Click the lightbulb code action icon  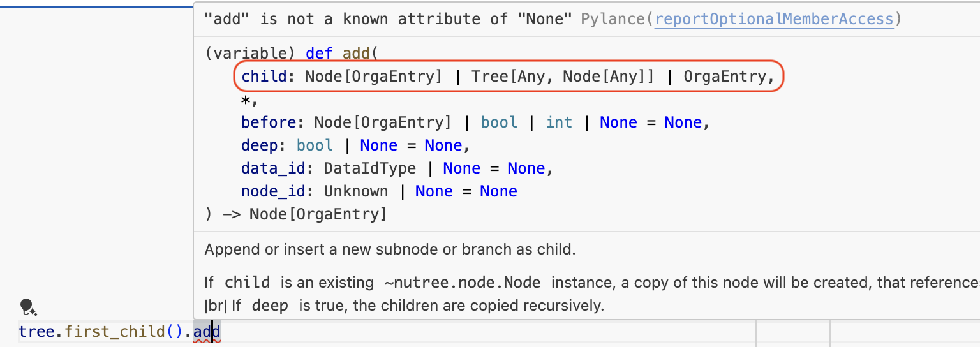27,307
